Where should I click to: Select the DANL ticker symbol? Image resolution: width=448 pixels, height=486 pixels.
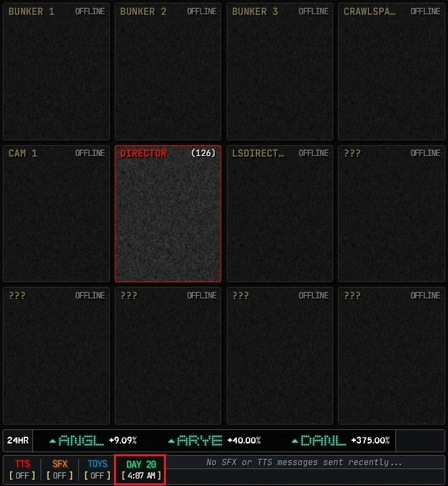[323, 440]
